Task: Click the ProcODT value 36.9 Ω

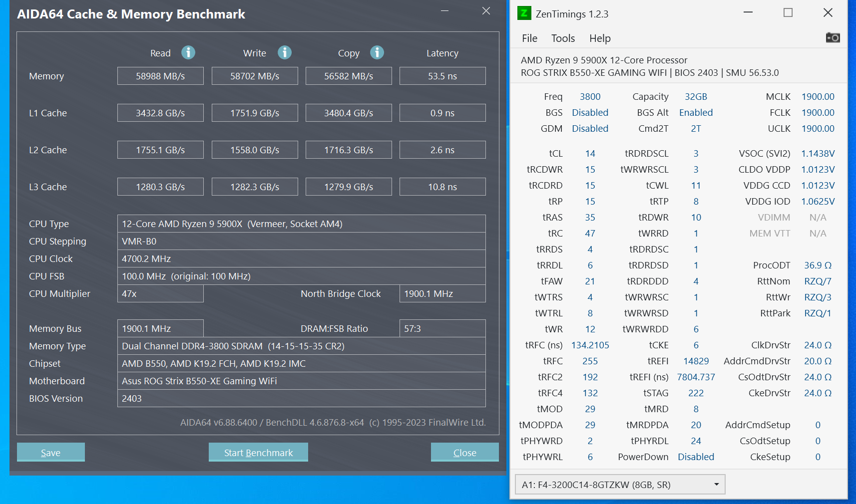Action: (818, 265)
